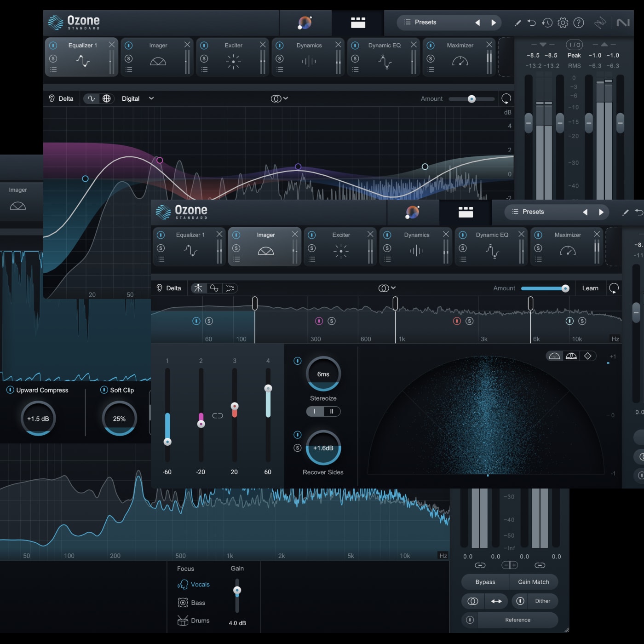The height and width of the screenshot is (644, 644).
Task: Open help question mark icon
Action: 579,23
